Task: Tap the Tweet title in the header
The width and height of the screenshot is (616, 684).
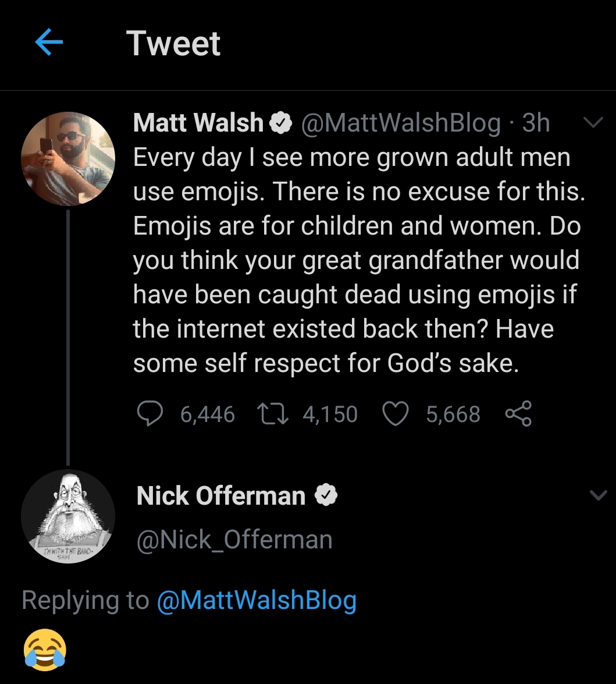Action: click(x=173, y=41)
